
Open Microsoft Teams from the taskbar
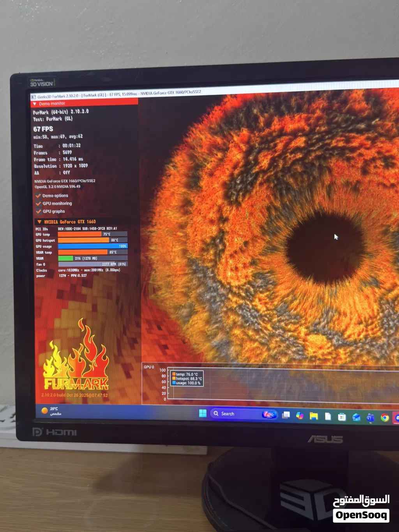[x=370, y=418]
